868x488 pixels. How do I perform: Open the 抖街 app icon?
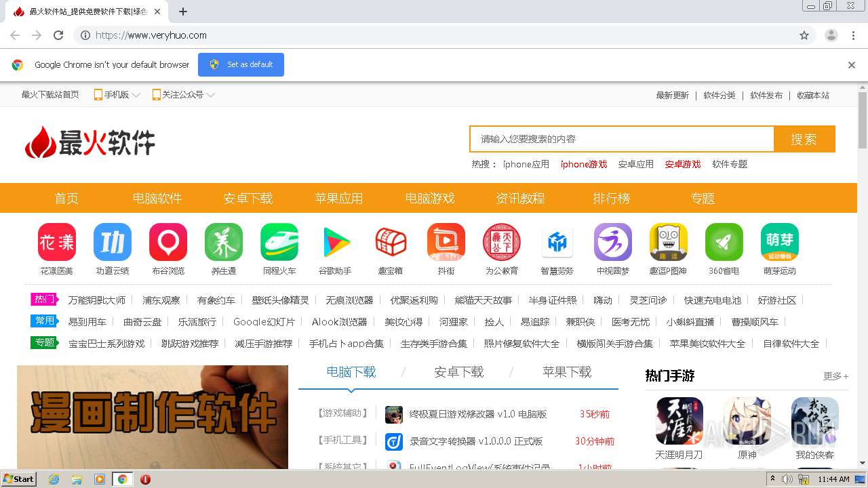pyautogui.click(x=446, y=242)
